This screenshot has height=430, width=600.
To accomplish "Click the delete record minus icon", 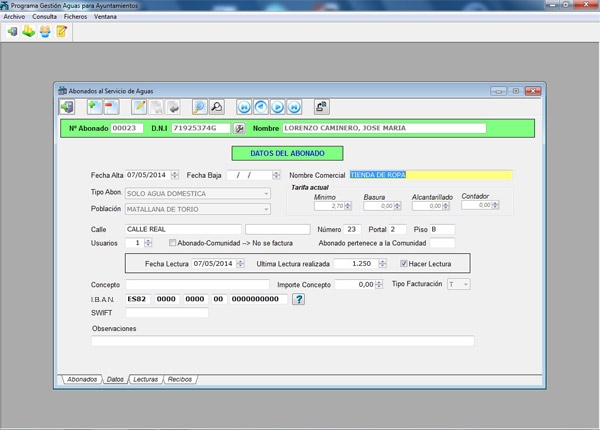I will [x=110, y=106].
